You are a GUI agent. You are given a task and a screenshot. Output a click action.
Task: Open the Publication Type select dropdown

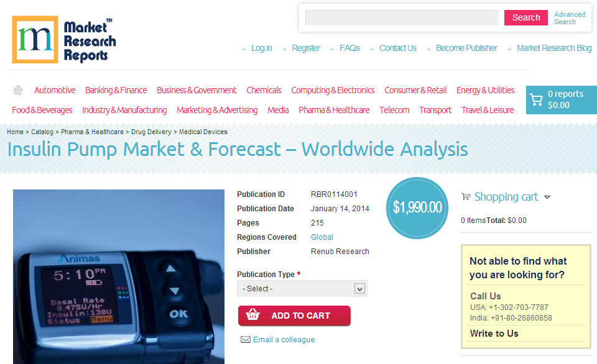(302, 289)
